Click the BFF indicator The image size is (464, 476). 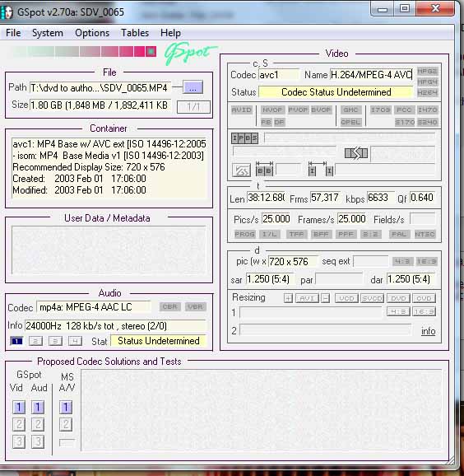point(321,234)
